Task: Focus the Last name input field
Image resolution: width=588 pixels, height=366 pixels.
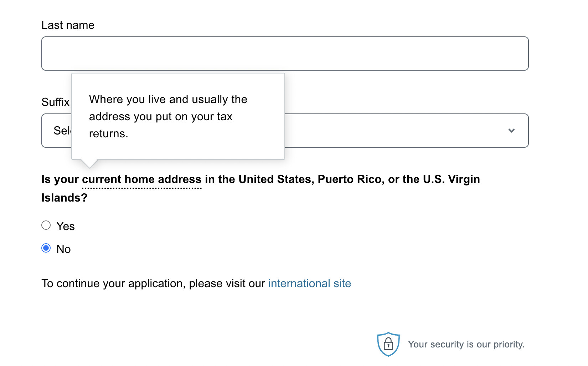Action: (285, 54)
